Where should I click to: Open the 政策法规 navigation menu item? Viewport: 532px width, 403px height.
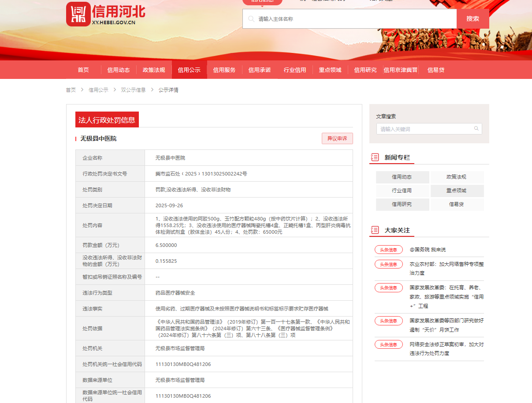(x=154, y=70)
